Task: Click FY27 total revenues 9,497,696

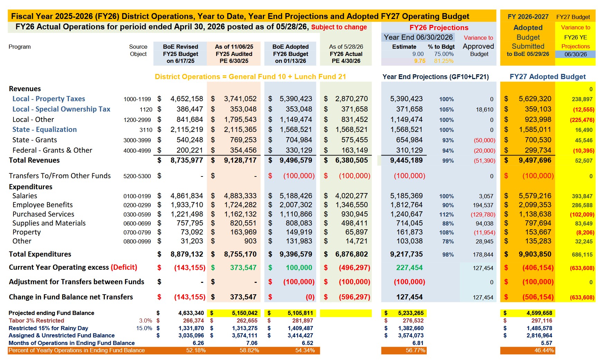Action: tap(535, 160)
